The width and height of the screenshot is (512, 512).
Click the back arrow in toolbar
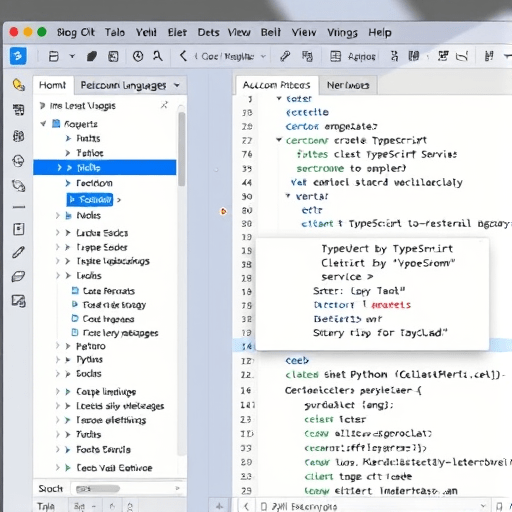pos(183,56)
